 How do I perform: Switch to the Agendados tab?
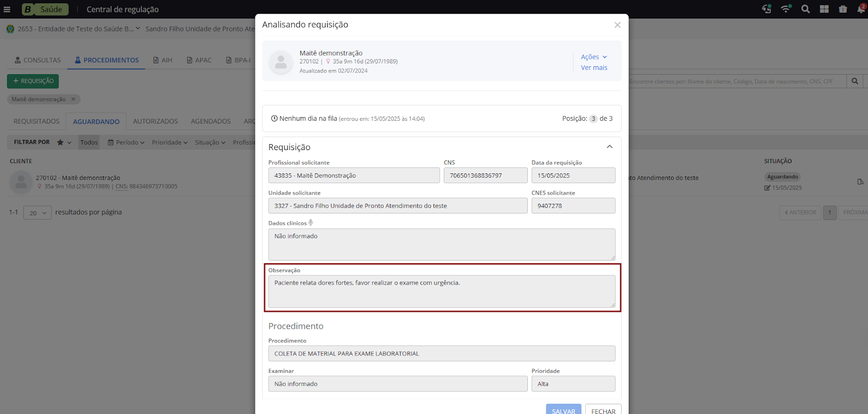pos(210,121)
